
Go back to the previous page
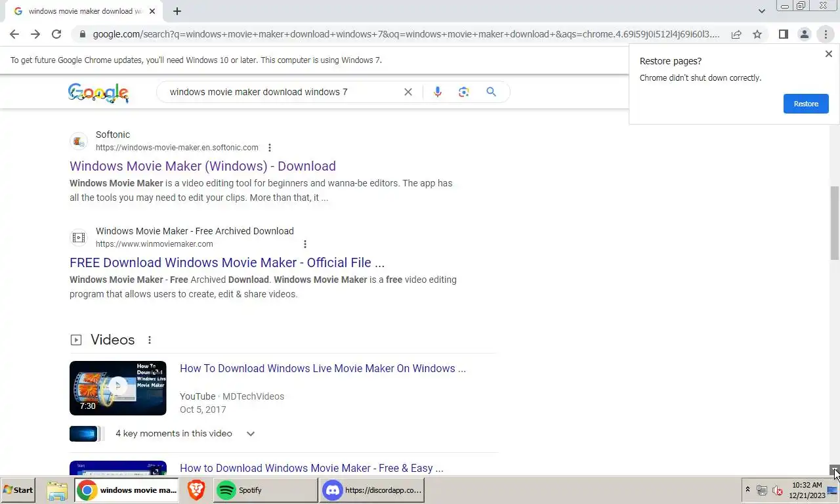click(x=14, y=34)
